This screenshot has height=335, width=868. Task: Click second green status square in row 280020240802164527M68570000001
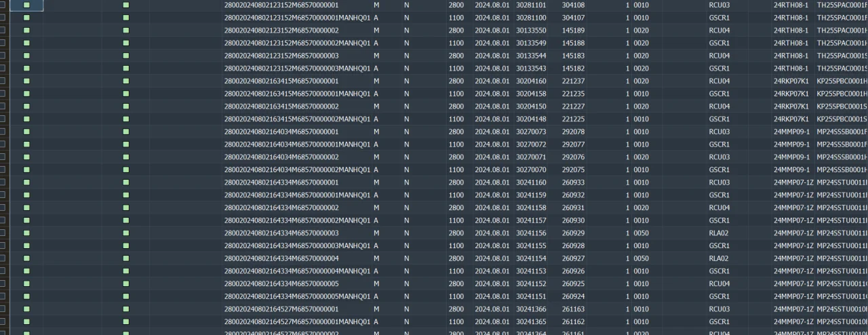pos(125,309)
